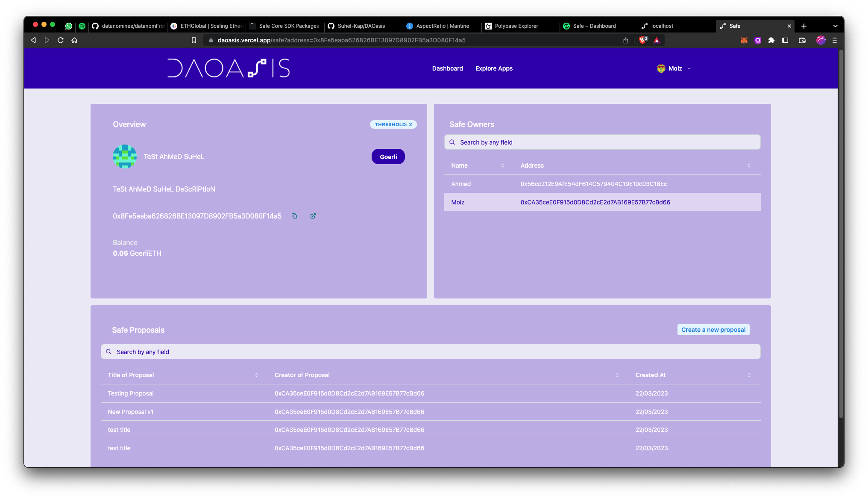
Task: Open safe address in explorer via external-link icon
Action: click(x=313, y=216)
